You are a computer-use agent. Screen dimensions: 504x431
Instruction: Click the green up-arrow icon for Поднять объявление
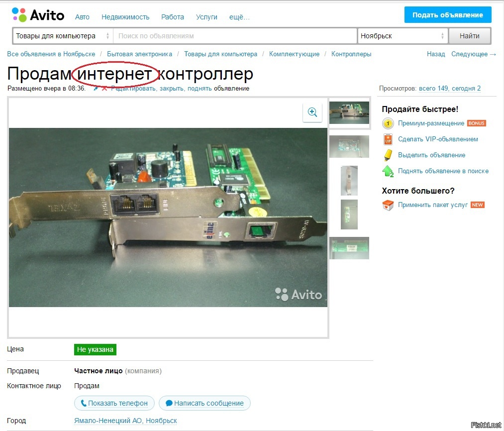point(388,171)
